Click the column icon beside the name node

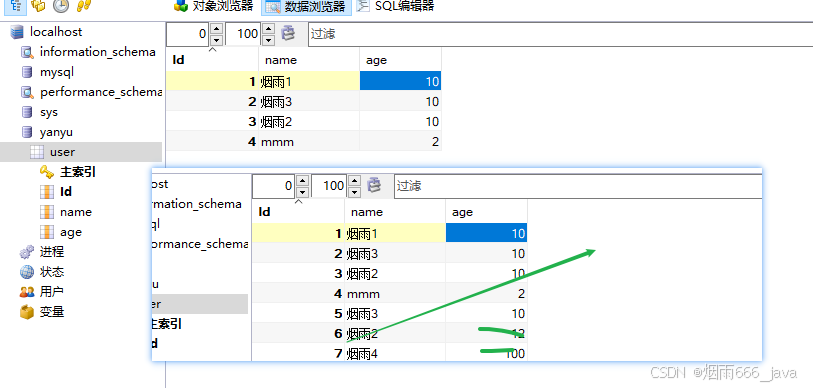click(47, 212)
